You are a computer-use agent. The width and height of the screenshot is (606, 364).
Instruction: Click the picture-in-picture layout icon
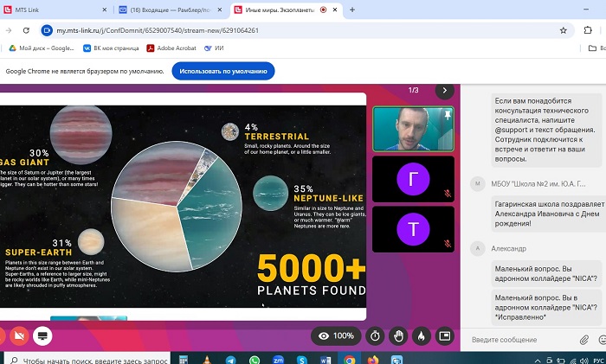[x=445, y=335]
